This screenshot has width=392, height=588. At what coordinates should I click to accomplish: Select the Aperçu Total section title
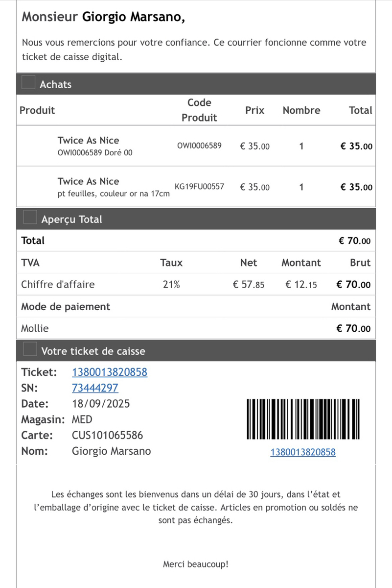tap(72, 220)
